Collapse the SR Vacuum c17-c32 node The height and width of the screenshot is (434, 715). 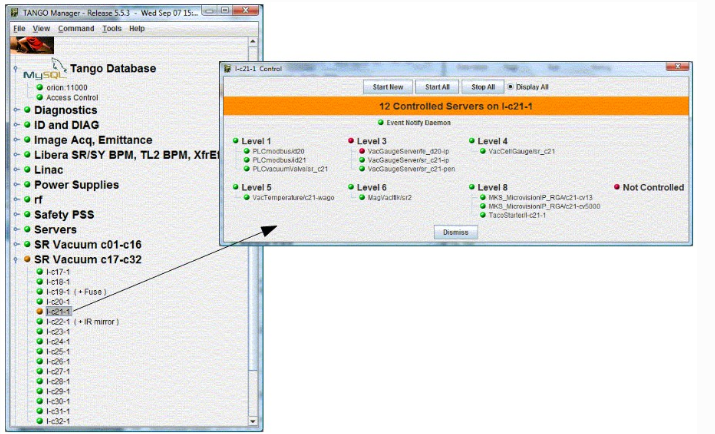click(16, 259)
